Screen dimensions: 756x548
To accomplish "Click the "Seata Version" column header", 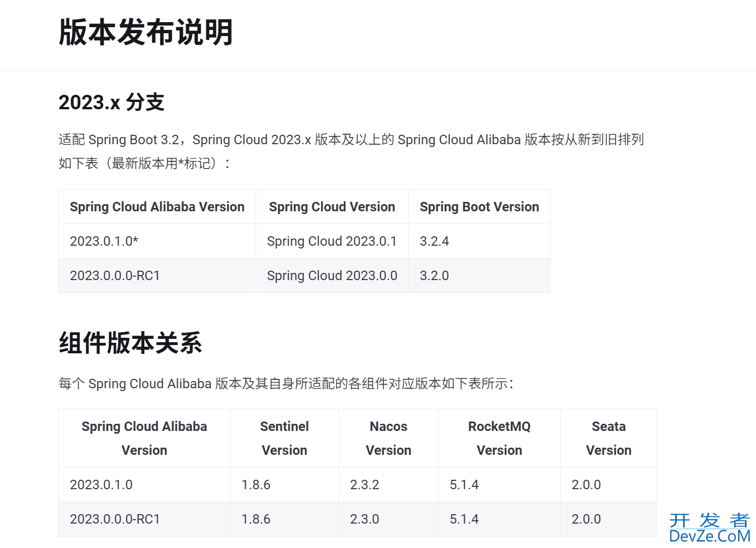I will click(x=608, y=438).
